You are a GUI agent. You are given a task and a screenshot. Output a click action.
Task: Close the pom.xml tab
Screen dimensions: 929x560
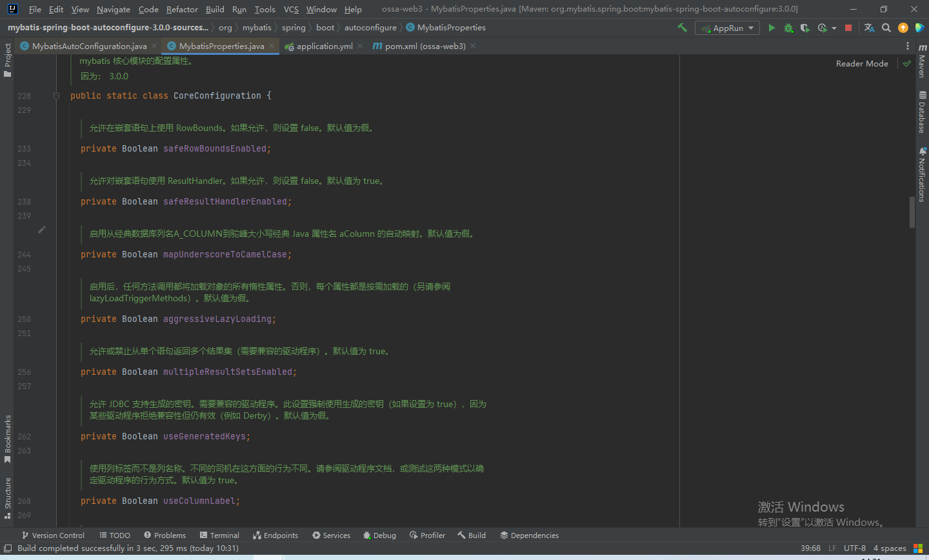473,46
